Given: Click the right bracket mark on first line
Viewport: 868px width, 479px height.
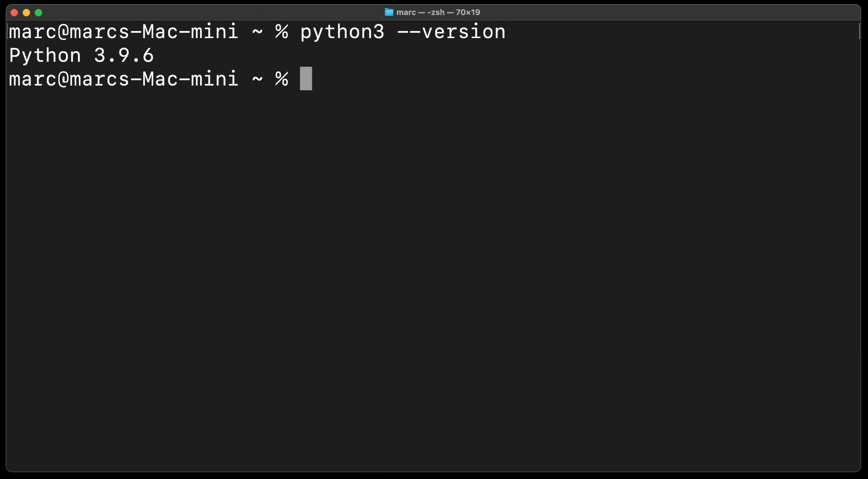Looking at the screenshot, I should click(x=859, y=31).
